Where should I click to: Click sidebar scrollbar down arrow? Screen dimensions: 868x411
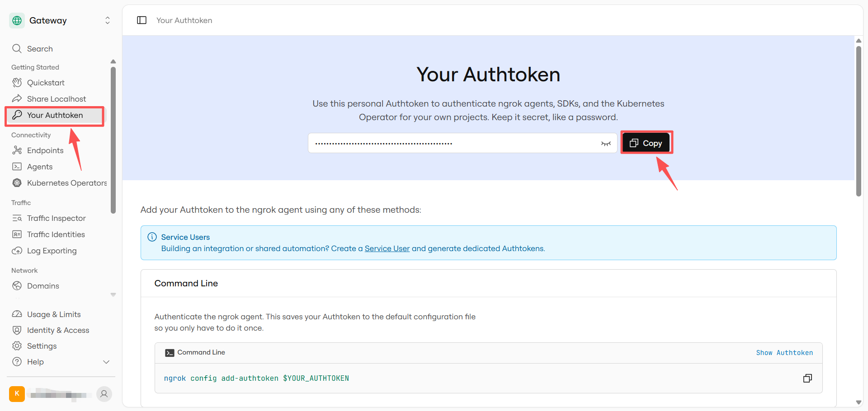[x=113, y=295]
